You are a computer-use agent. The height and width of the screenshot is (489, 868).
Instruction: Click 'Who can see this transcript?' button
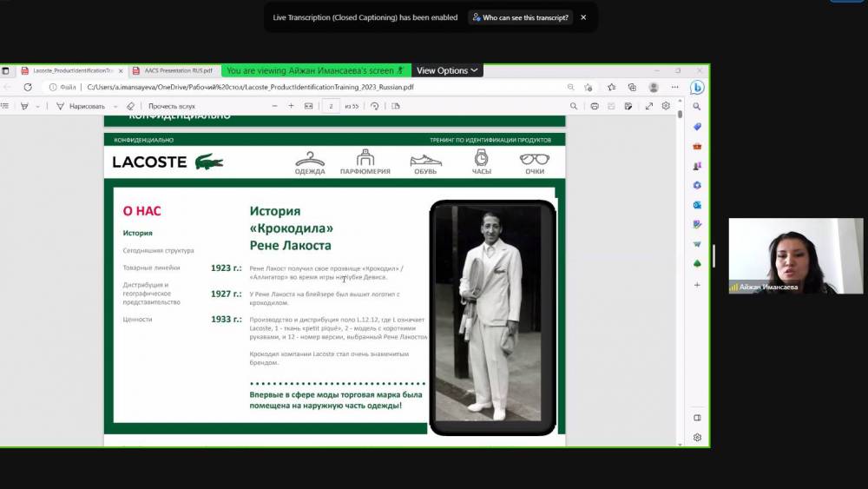point(520,17)
